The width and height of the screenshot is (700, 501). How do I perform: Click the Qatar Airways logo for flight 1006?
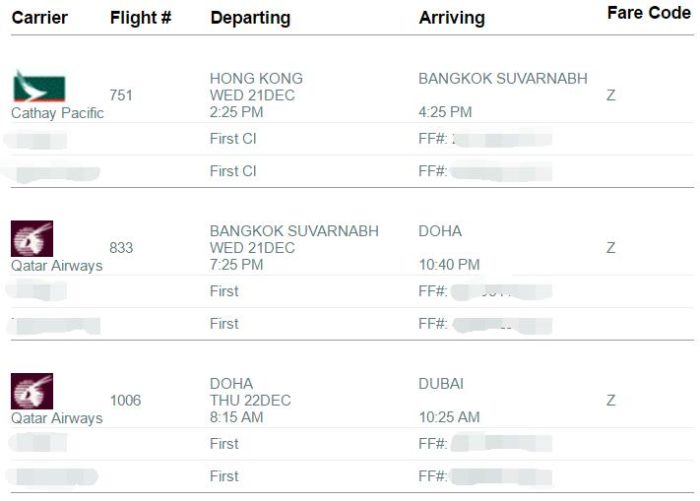click(x=32, y=391)
